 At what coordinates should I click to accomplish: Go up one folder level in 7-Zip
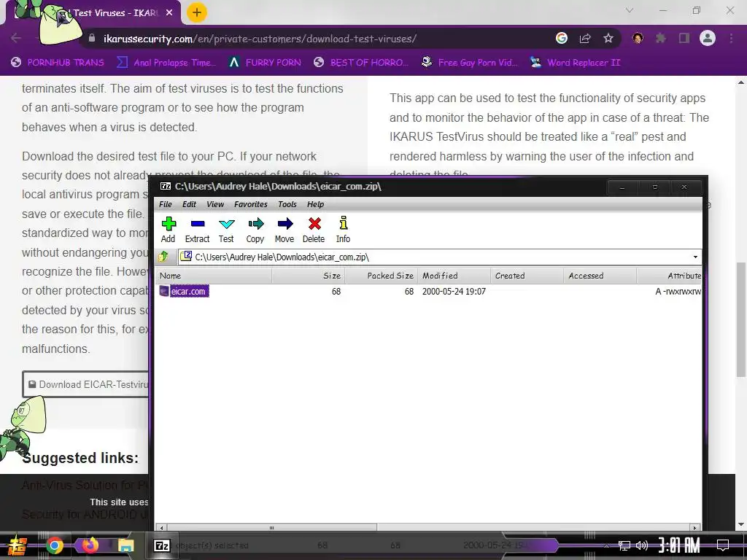163,257
